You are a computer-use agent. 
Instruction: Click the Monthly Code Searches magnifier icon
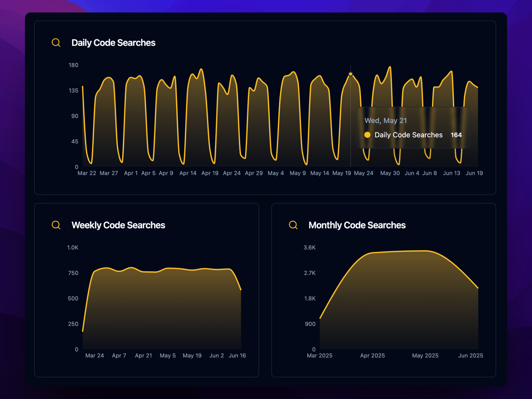click(293, 225)
